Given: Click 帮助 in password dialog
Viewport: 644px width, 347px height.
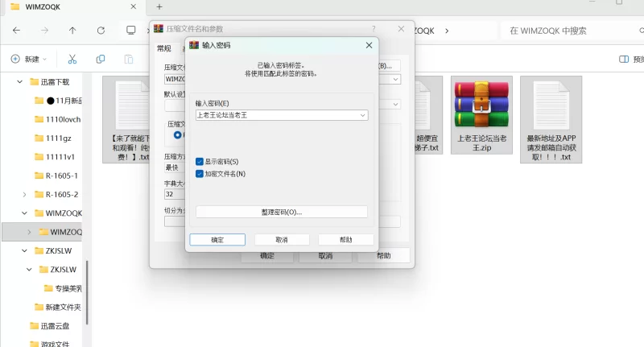Looking at the screenshot, I should coord(346,240).
